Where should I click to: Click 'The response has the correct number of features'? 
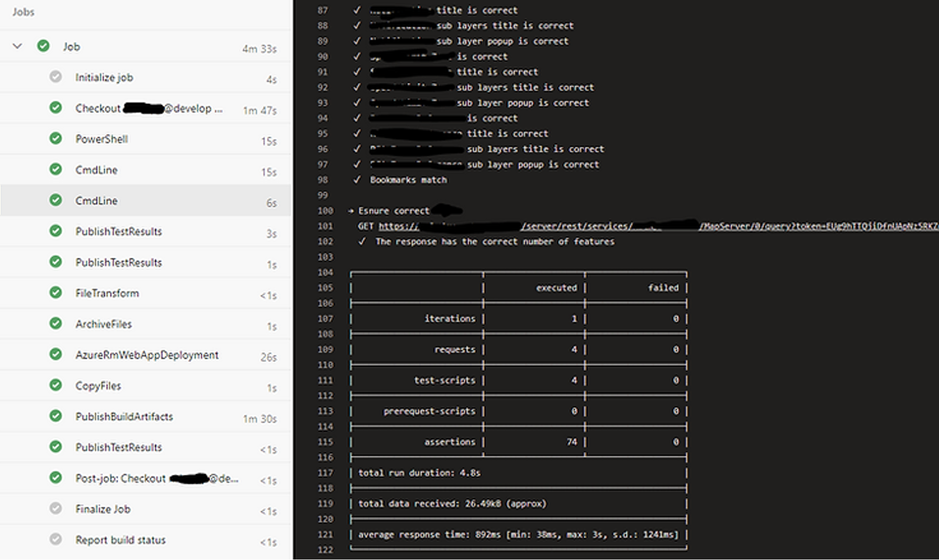(495, 242)
